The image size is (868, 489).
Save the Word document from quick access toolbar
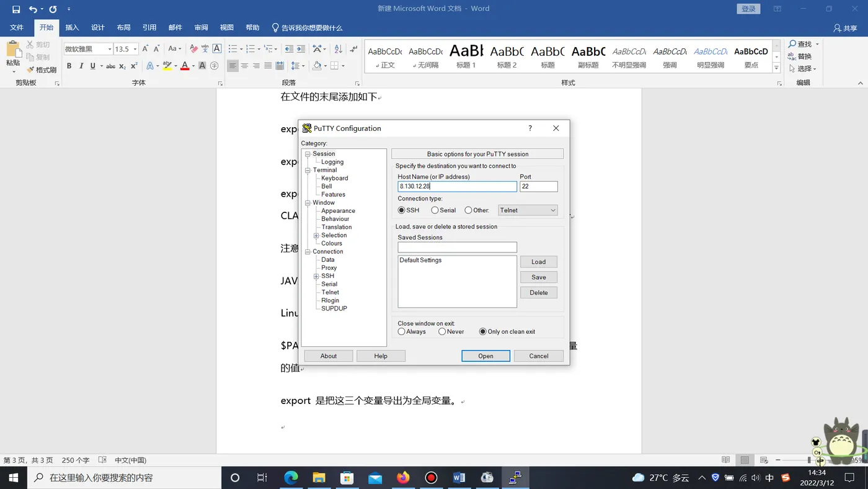click(x=16, y=9)
